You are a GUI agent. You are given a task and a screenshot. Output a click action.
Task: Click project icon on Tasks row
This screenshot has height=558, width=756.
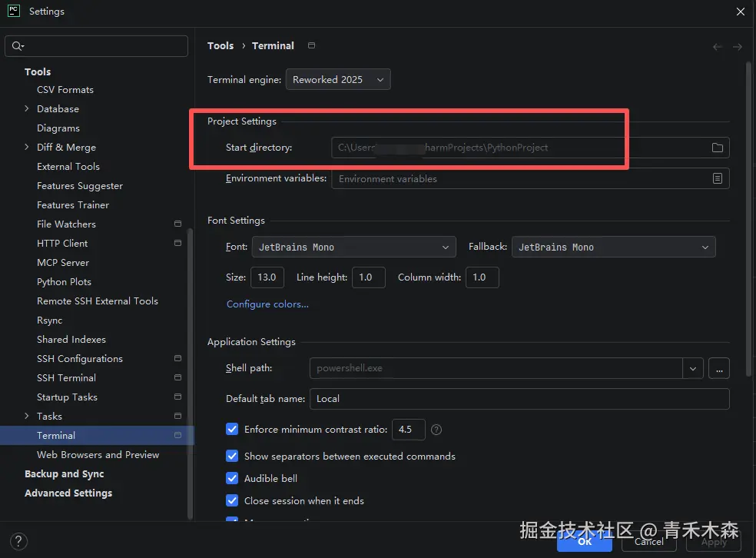178,416
